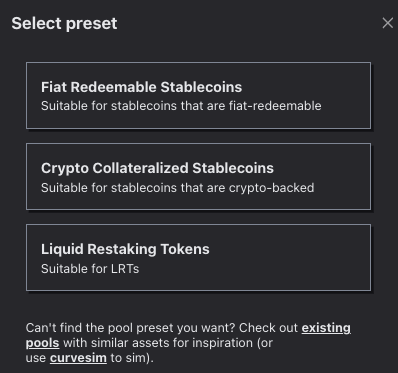Pick the preset suited for LRTs
This screenshot has height=373, width=398.
(198, 257)
